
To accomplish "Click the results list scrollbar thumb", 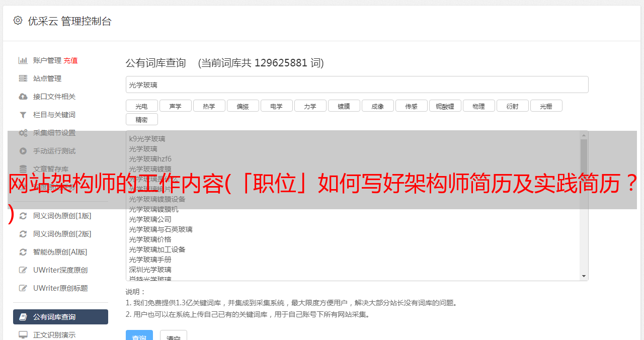I will click(584, 161).
